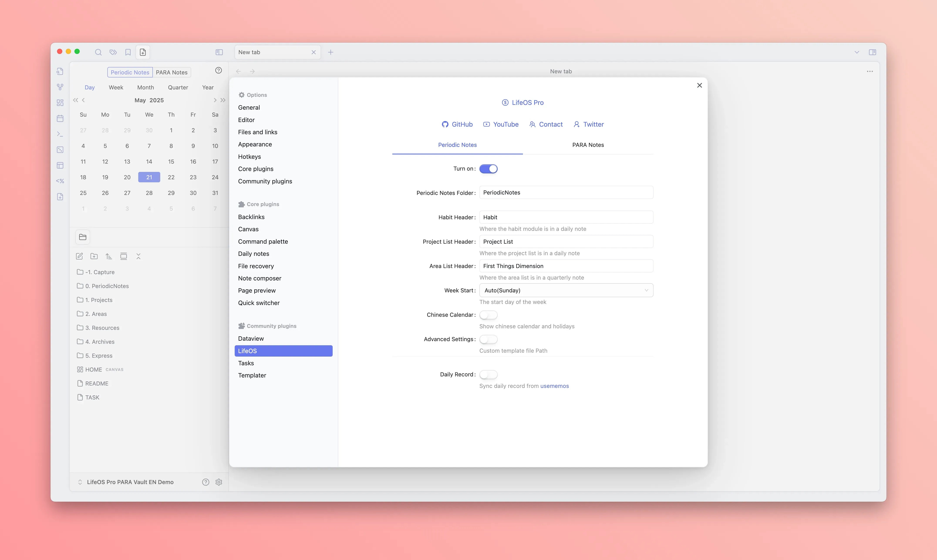Click the new note pencil icon

click(x=79, y=256)
